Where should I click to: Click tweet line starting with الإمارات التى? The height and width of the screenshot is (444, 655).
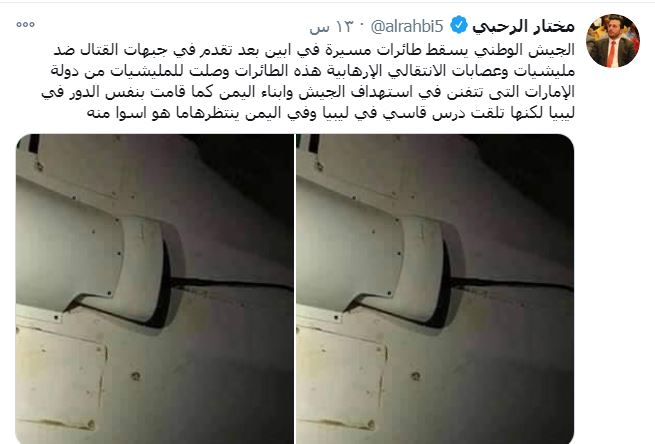308,92
